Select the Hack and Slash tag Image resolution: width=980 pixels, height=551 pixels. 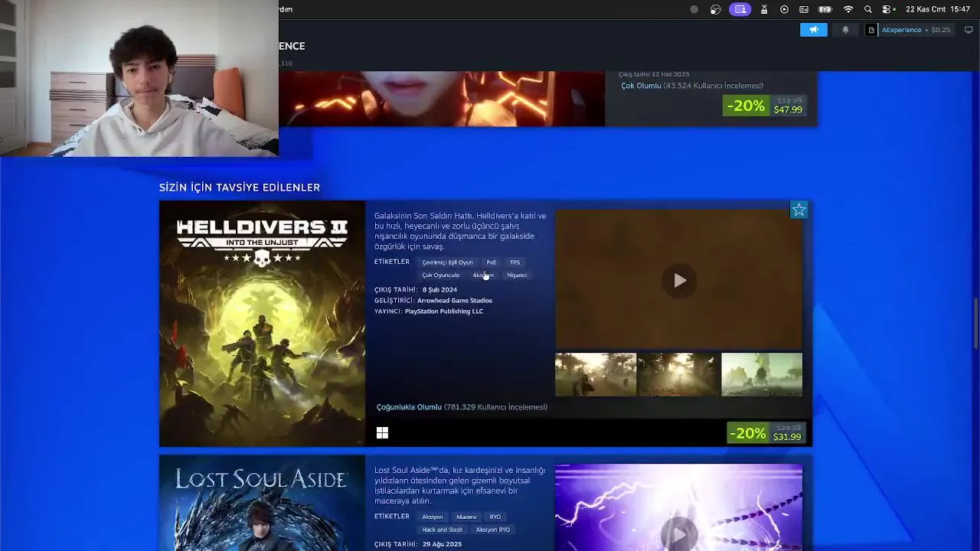[x=443, y=530]
